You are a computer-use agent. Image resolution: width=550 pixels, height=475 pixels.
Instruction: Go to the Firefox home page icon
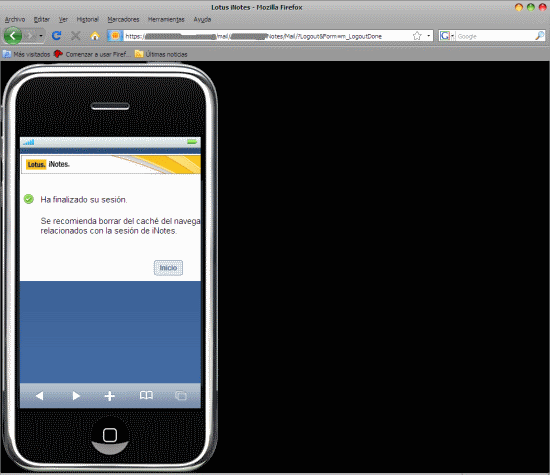click(95, 36)
